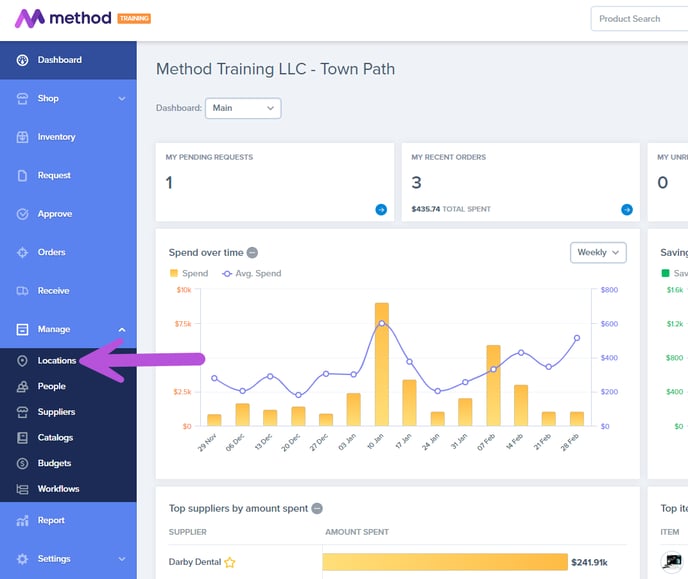Click the People icon in submenu

(22, 386)
